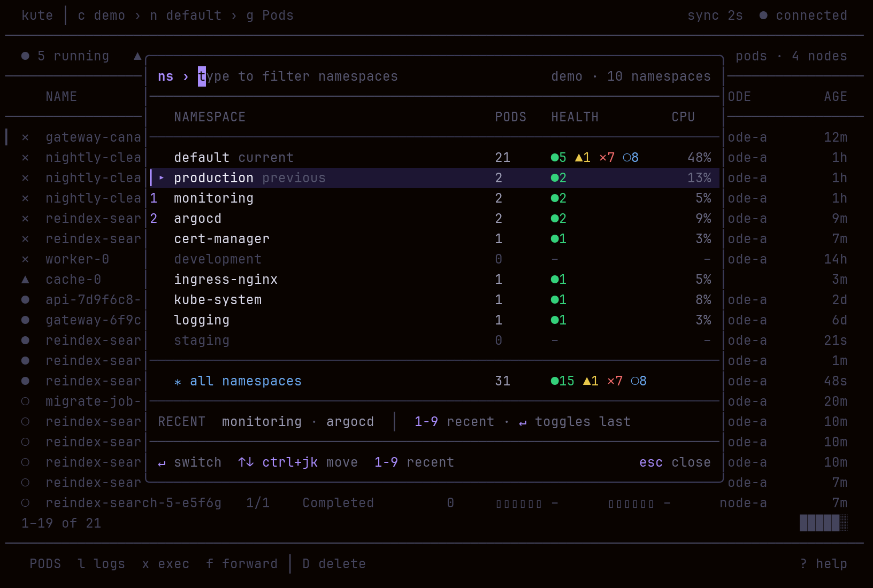The height and width of the screenshot is (588, 873).
Task: Select the default current namespace row
Action: click(434, 158)
